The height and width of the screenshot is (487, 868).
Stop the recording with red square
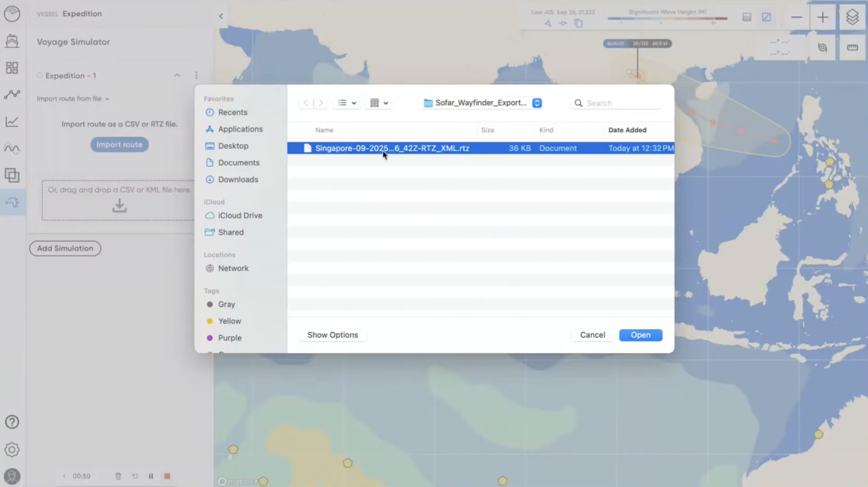[167, 476]
